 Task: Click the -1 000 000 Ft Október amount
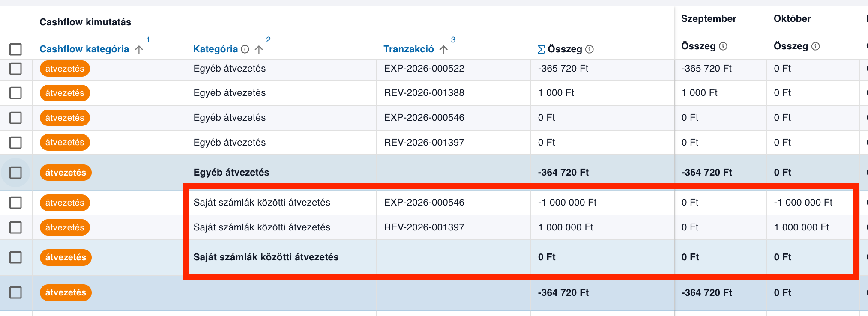(803, 203)
